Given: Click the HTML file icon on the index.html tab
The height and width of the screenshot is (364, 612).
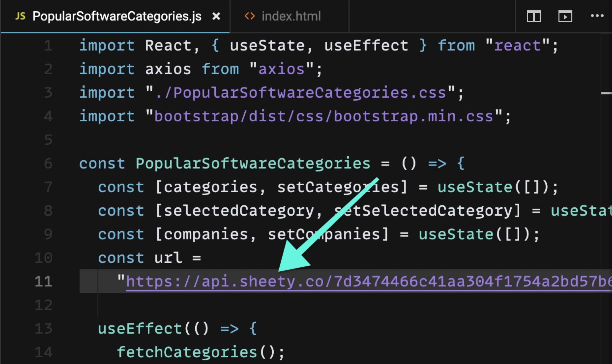Looking at the screenshot, I should (249, 16).
